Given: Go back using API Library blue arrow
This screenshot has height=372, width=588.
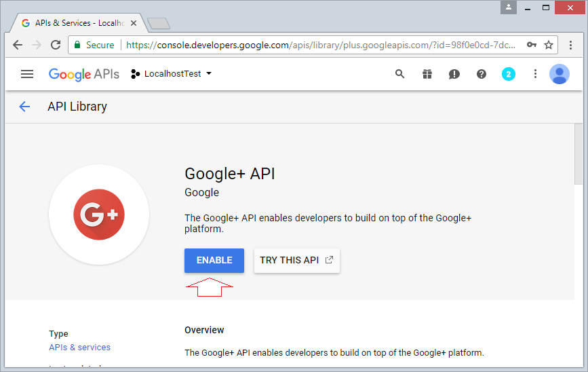Looking at the screenshot, I should click(x=24, y=107).
